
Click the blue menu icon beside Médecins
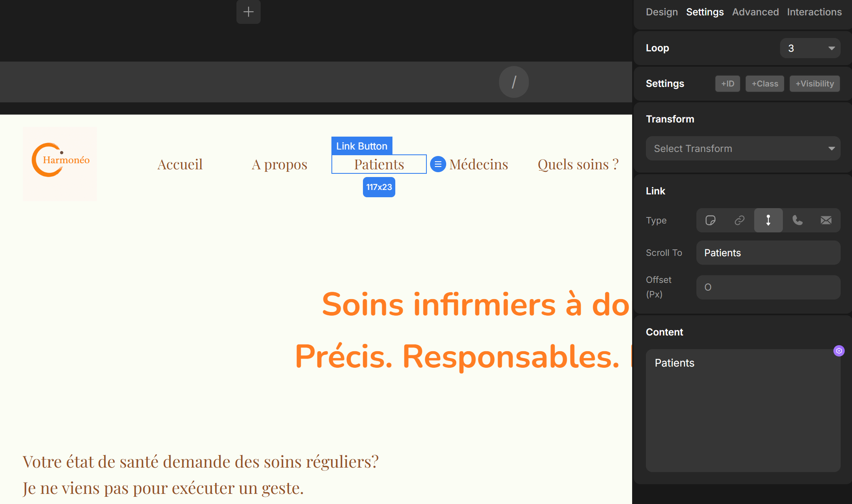point(438,164)
